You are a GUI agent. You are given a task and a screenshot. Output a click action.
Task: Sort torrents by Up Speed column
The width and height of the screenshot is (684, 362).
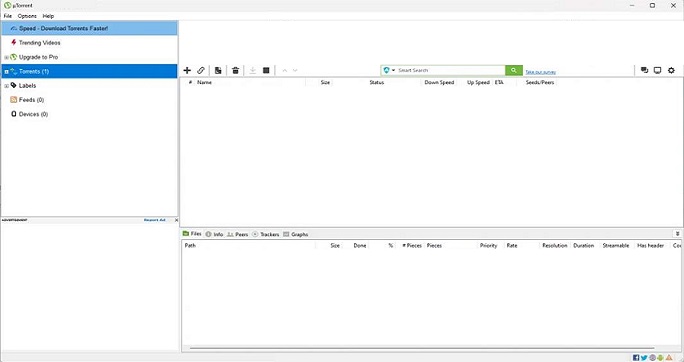click(x=478, y=82)
